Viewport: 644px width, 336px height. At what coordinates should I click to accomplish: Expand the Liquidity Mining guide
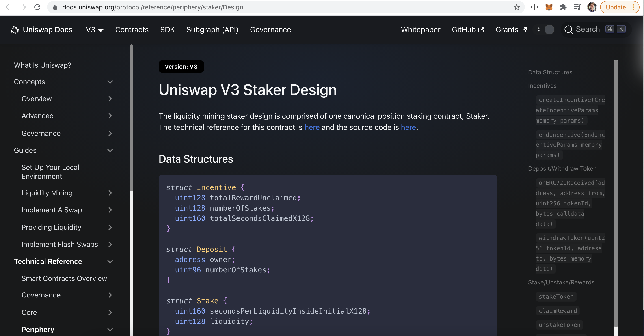coord(110,193)
